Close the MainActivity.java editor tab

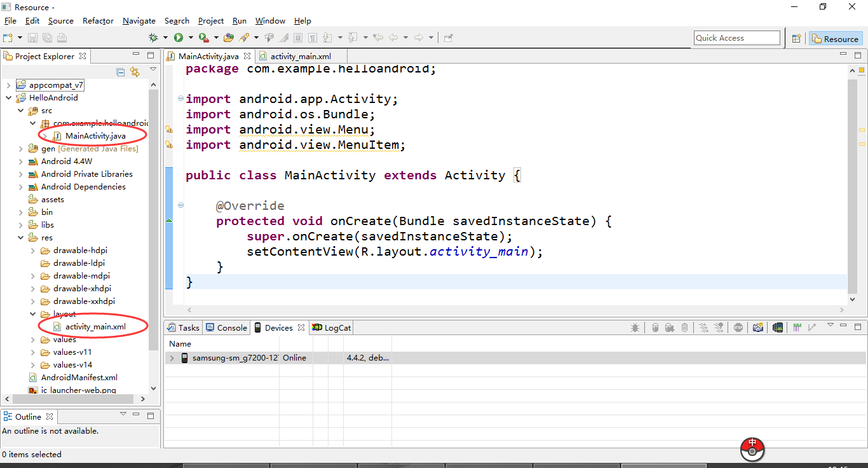[x=248, y=56]
